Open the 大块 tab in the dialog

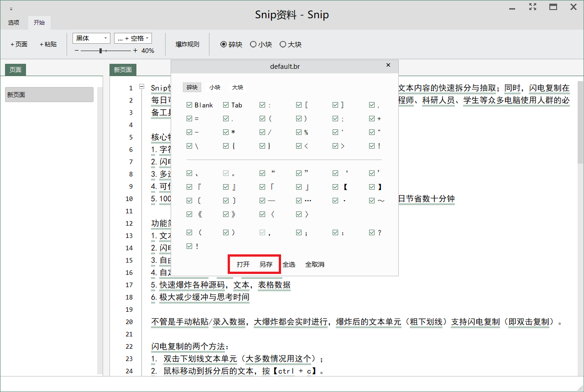[238, 87]
